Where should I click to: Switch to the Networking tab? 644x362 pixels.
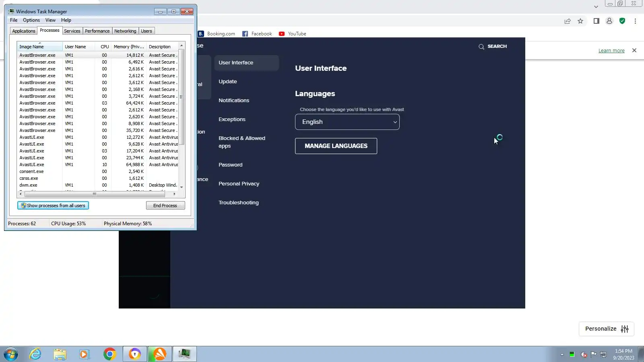[125, 31]
